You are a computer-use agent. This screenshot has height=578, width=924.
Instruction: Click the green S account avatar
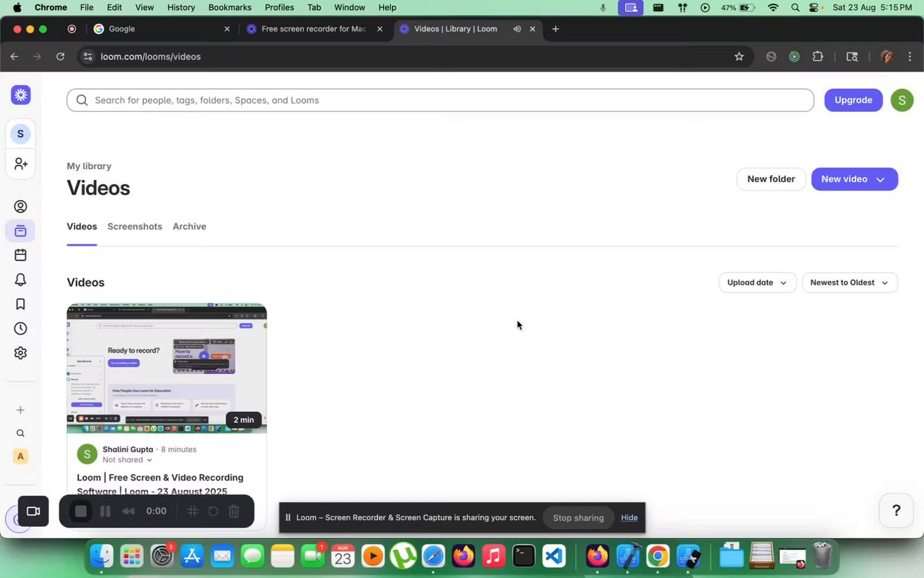tap(902, 100)
